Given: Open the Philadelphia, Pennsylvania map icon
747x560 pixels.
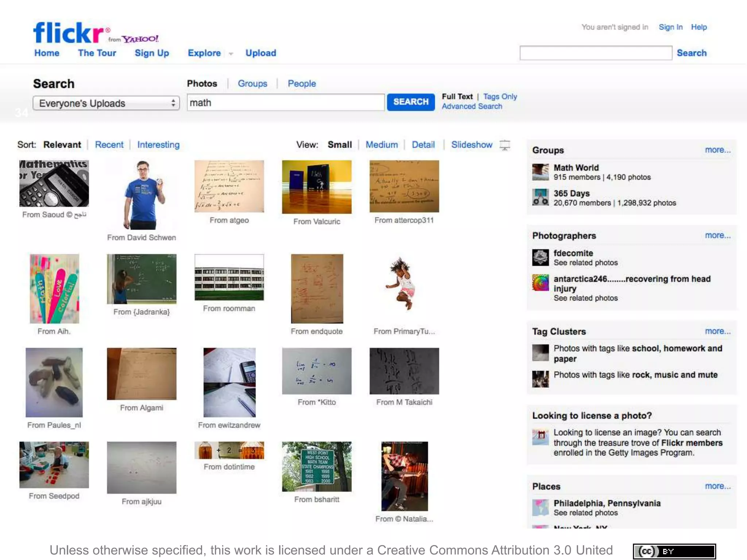Looking at the screenshot, I should tap(540, 507).
